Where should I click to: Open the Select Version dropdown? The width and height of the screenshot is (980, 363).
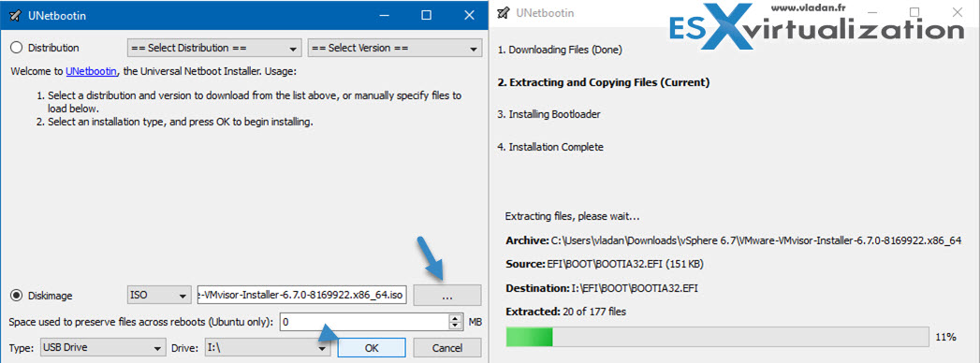394,48
